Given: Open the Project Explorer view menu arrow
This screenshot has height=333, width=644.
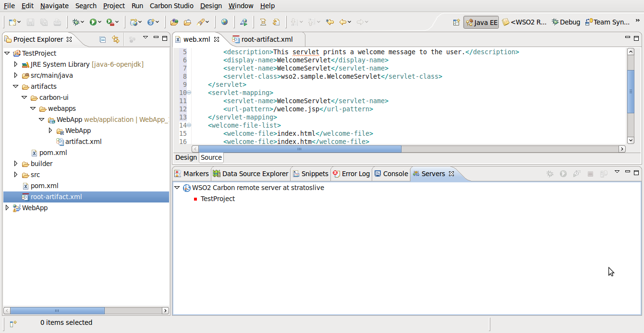Looking at the screenshot, I should (x=145, y=38).
